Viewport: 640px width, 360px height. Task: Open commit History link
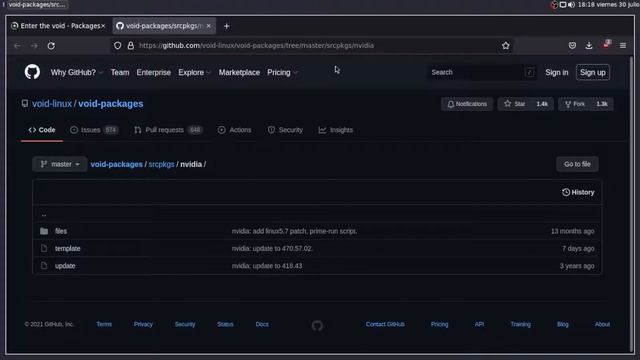pos(578,192)
